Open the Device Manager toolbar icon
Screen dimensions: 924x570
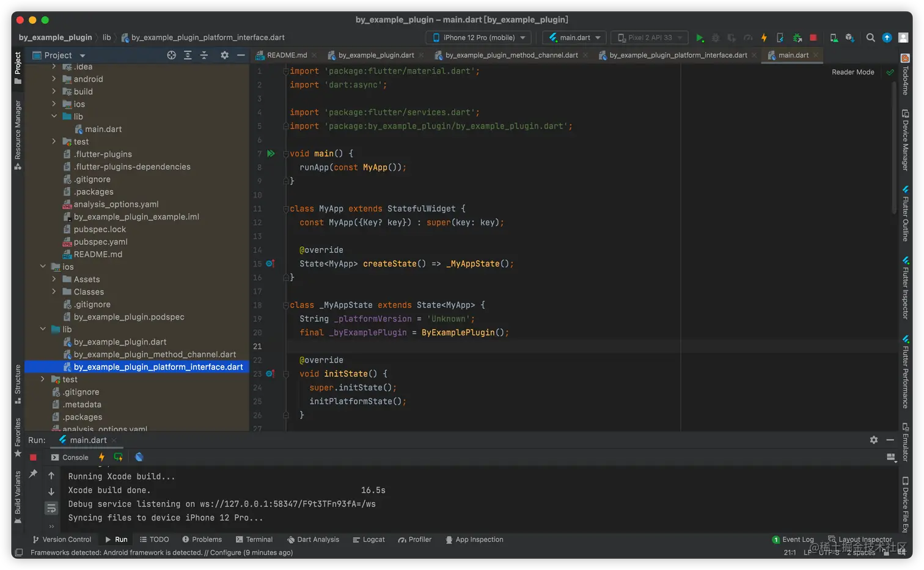[834, 38]
